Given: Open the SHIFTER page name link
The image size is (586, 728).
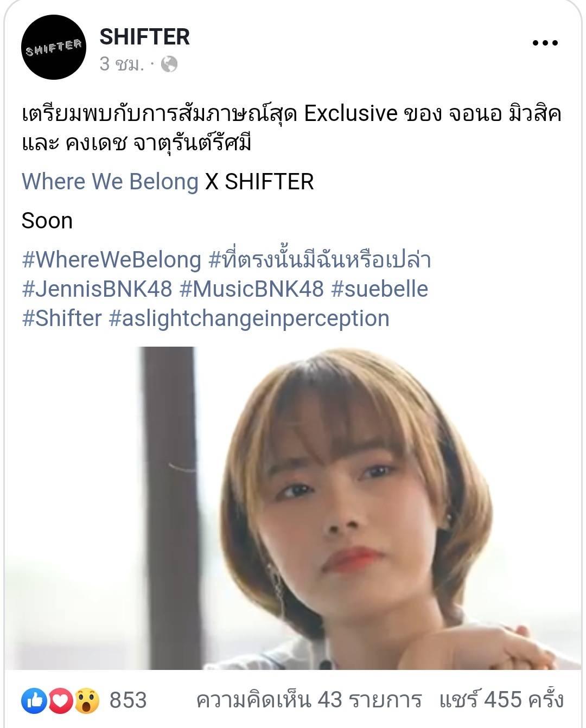Looking at the screenshot, I should pyautogui.click(x=144, y=37).
